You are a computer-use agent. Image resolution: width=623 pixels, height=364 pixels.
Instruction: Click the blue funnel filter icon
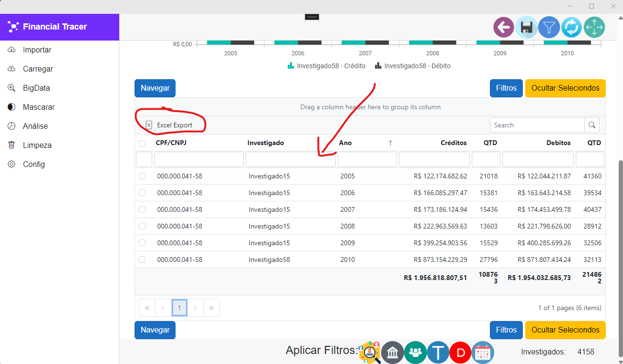pyautogui.click(x=549, y=27)
